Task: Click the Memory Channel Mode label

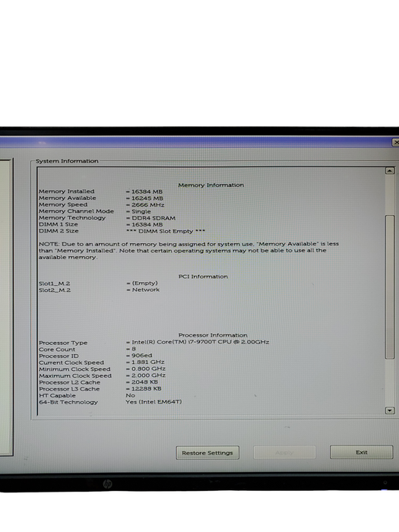Action: pos(76,211)
